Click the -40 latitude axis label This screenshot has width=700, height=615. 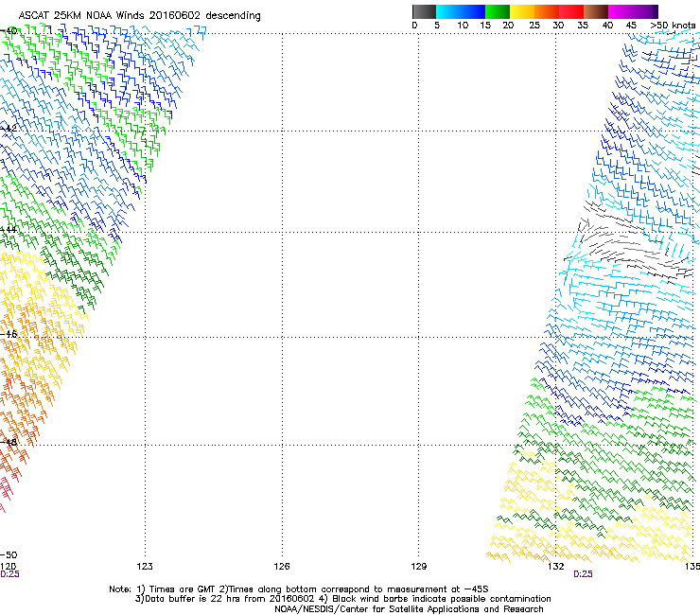coord(9,31)
